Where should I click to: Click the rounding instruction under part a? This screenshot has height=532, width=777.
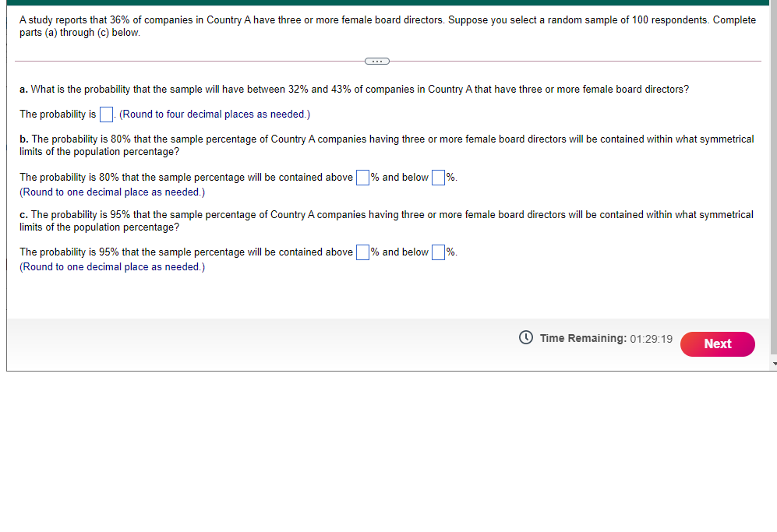(x=214, y=114)
